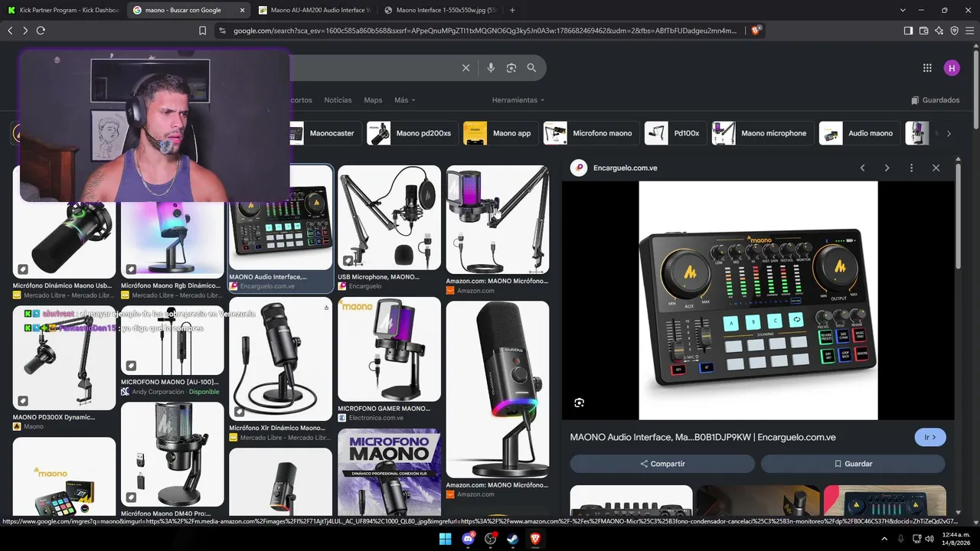Open the Micrófono Xlr Dinámico Maono result
Screen dimensions: 980x551
tap(281, 370)
